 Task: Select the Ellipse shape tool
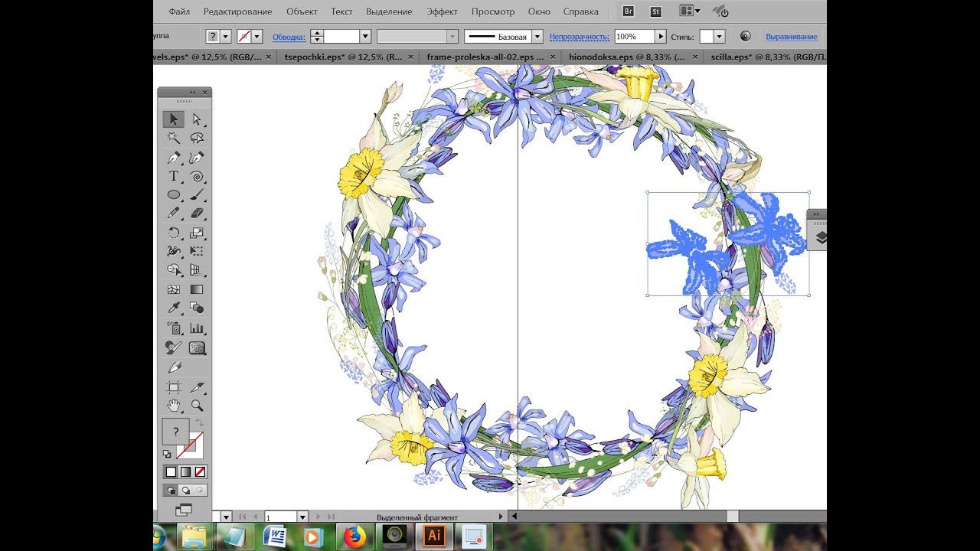pyautogui.click(x=174, y=195)
